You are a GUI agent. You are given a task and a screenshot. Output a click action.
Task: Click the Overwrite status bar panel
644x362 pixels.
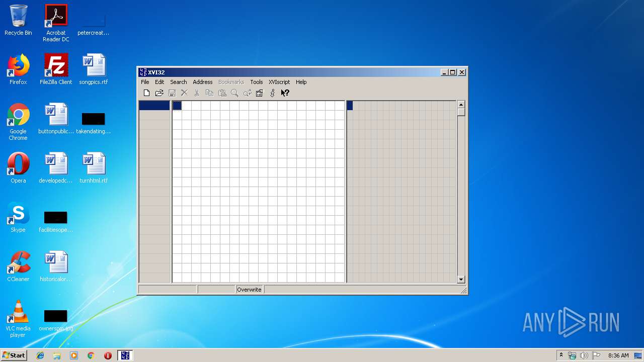pyautogui.click(x=249, y=290)
